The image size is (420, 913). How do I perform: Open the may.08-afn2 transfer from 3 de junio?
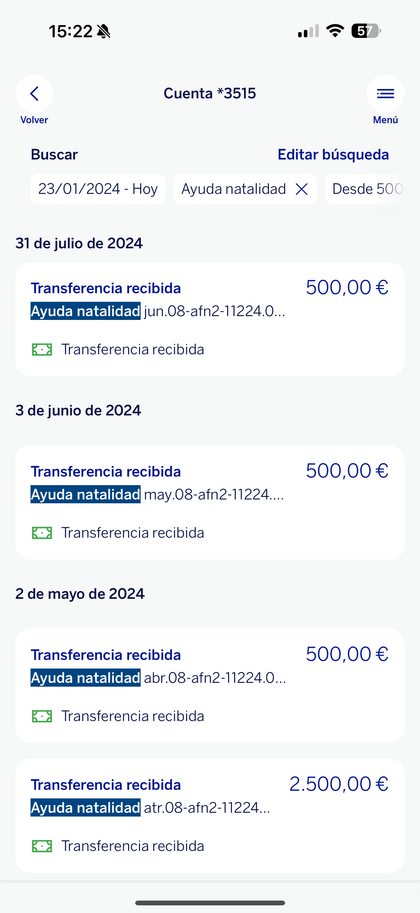tap(210, 502)
